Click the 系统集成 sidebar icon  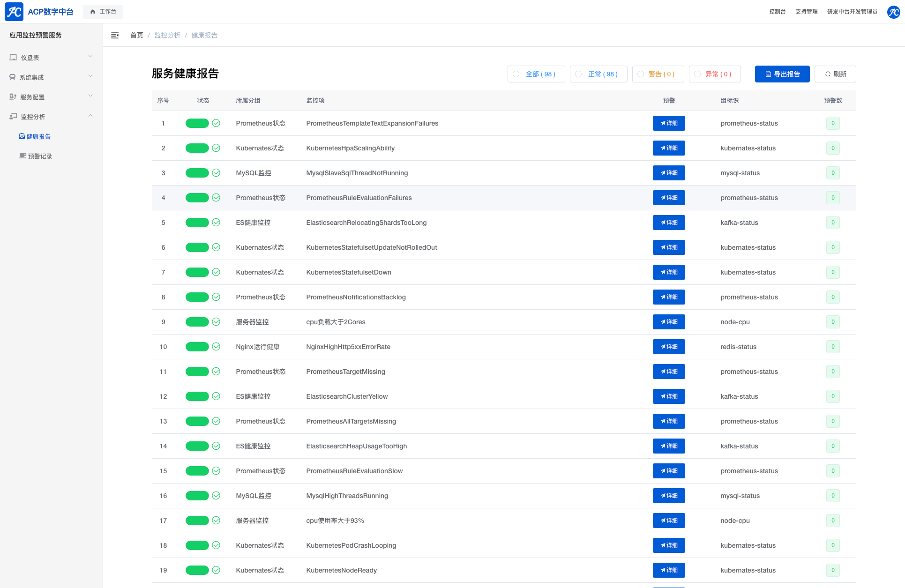tap(13, 77)
